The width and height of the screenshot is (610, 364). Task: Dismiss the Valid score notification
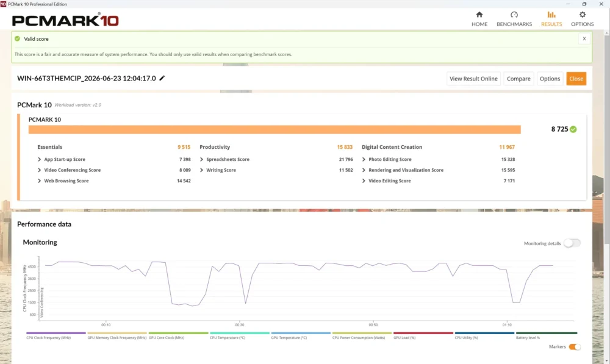pos(584,38)
